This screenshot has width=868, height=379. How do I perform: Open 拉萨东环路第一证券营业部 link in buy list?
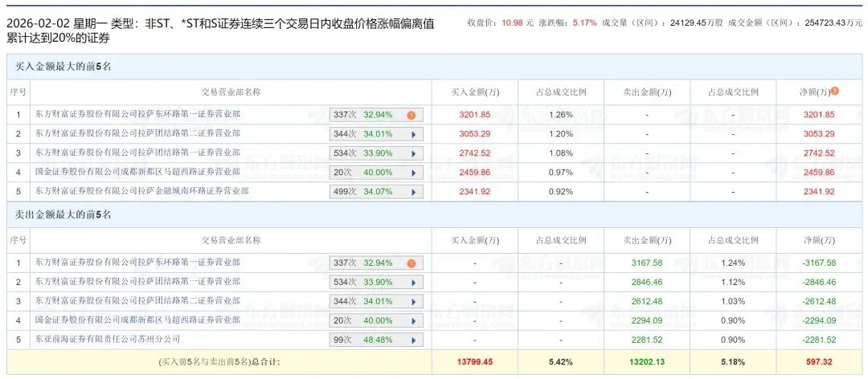[x=138, y=115]
